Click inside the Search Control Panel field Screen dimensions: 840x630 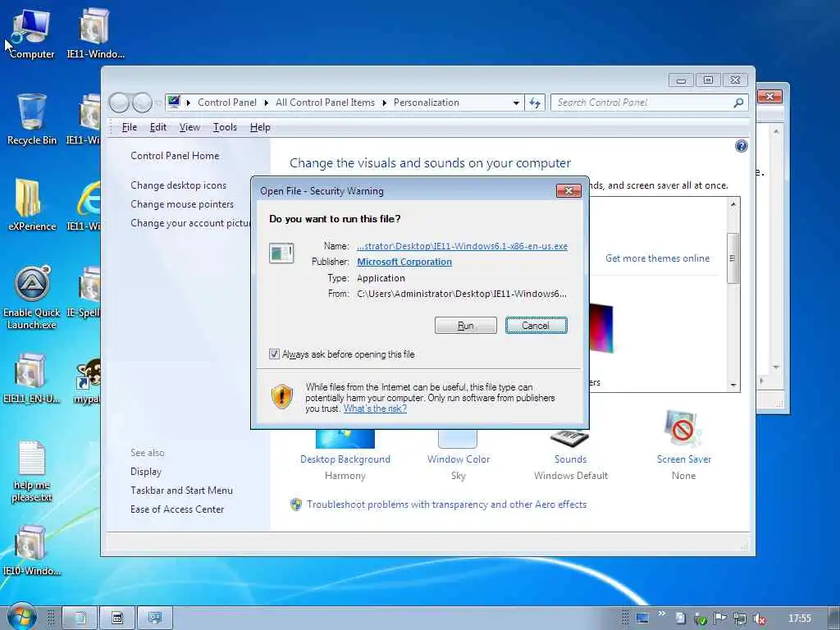click(643, 103)
